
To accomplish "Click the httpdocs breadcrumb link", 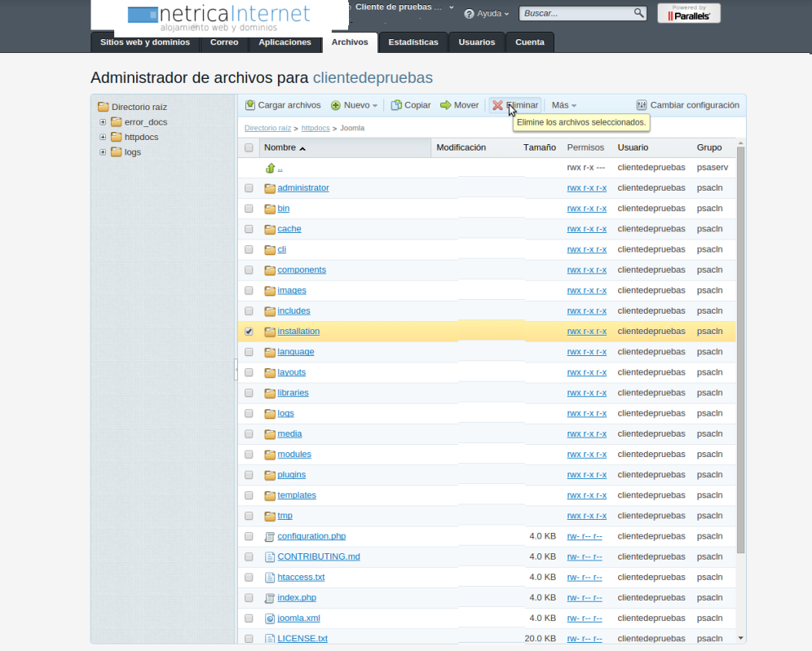I will (316, 128).
